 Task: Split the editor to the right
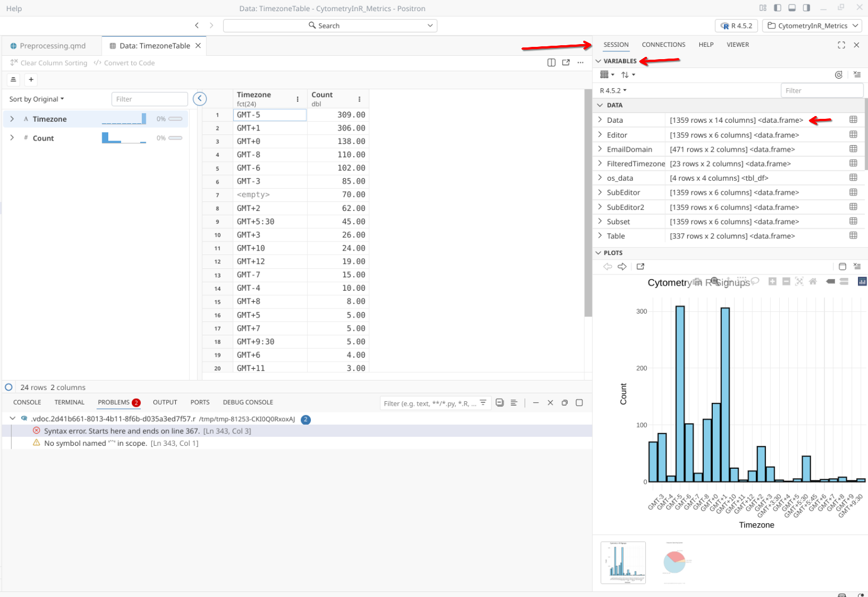pos(552,62)
